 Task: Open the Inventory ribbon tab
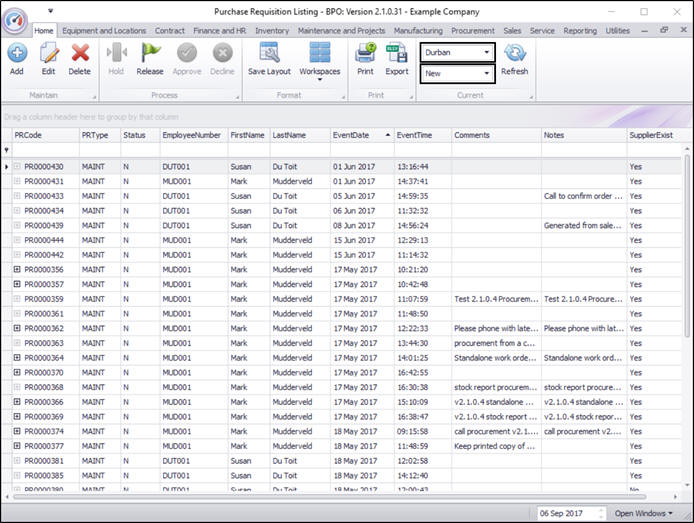pos(272,31)
